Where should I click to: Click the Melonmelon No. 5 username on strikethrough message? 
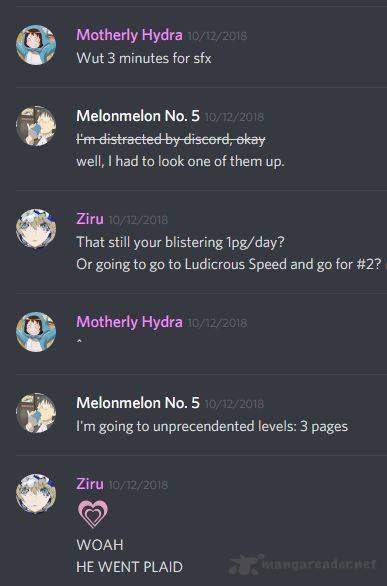(x=138, y=116)
